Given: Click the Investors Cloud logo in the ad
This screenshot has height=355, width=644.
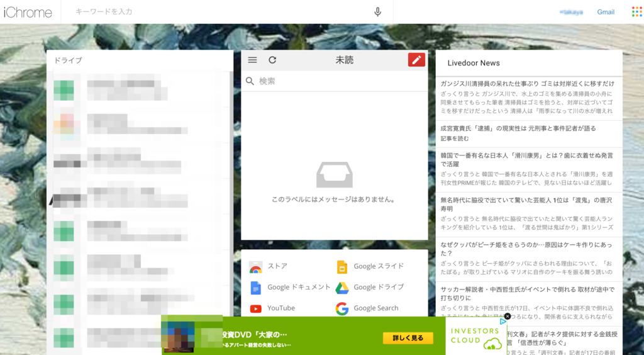Looking at the screenshot, I should (476, 337).
